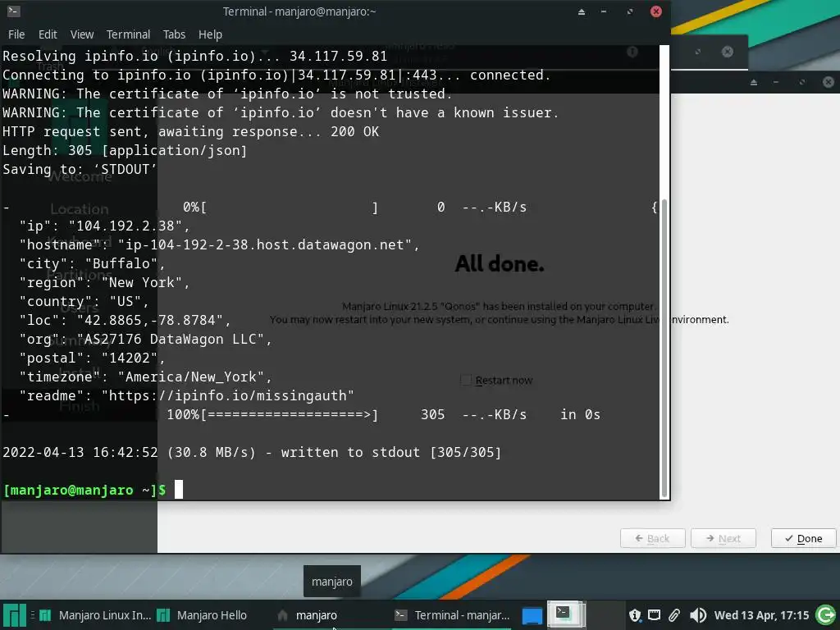The width and height of the screenshot is (840, 630).
Task: Click the 'doesn't have a known issuer' line
Action: click(281, 112)
